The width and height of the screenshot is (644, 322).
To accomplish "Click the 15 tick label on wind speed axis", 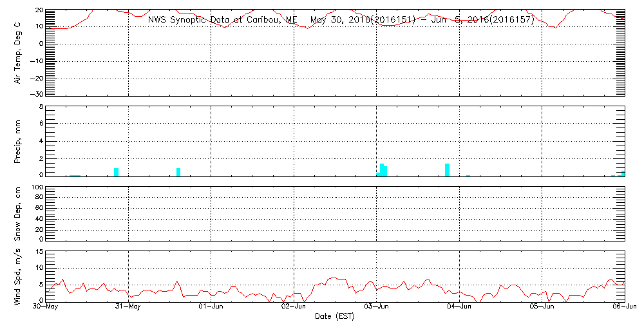I will [x=39, y=251].
